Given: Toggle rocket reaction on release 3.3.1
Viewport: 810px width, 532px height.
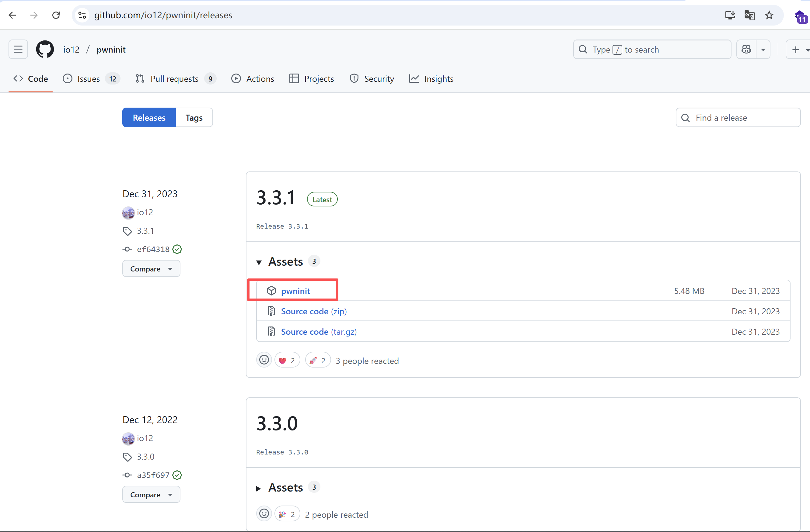Looking at the screenshot, I should click(x=318, y=360).
